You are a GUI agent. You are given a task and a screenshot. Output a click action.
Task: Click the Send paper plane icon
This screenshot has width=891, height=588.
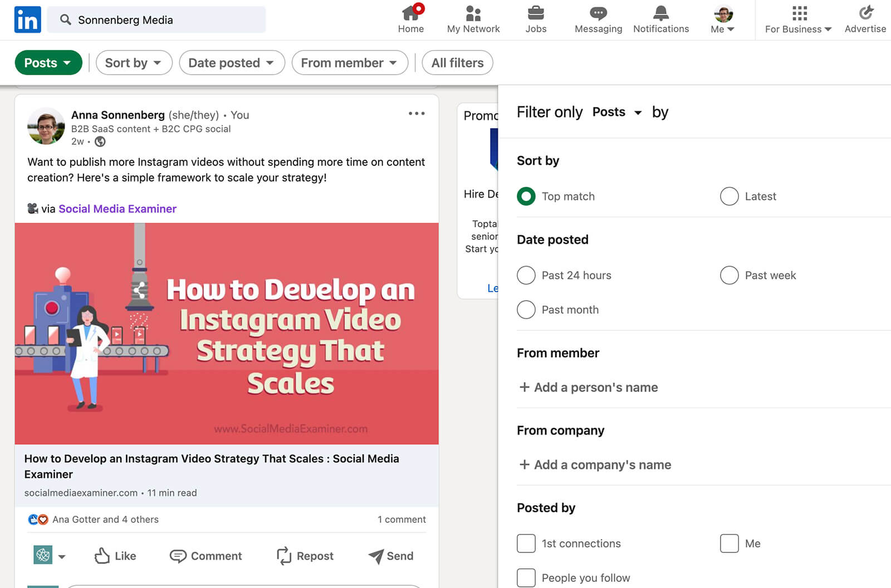[376, 556]
